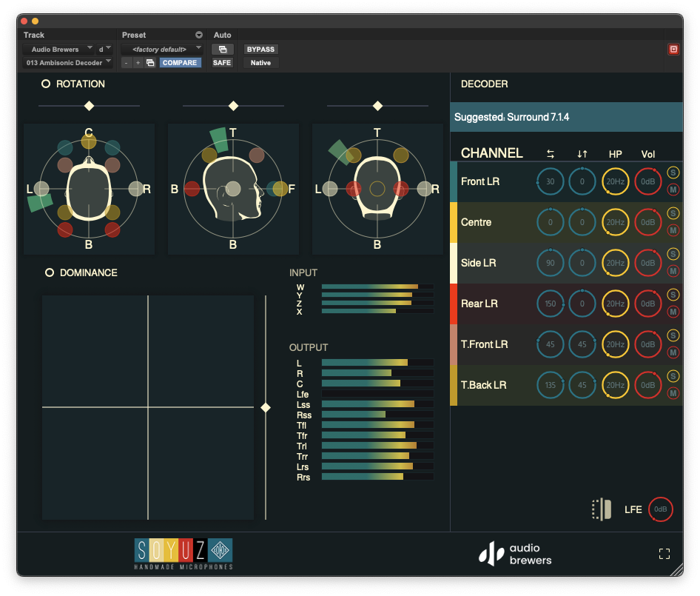This screenshot has height=596, width=700.
Task: Adjust the Rear LR volume knob
Action: [x=647, y=304]
